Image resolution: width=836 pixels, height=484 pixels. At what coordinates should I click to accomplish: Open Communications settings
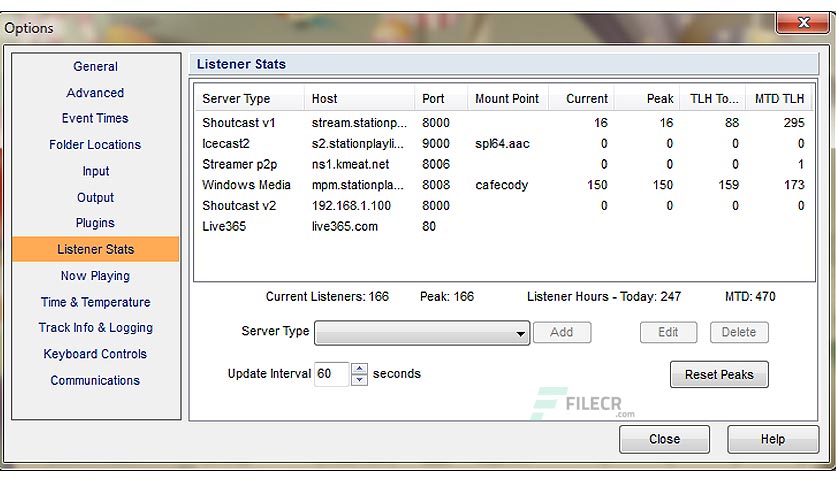click(95, 380)
